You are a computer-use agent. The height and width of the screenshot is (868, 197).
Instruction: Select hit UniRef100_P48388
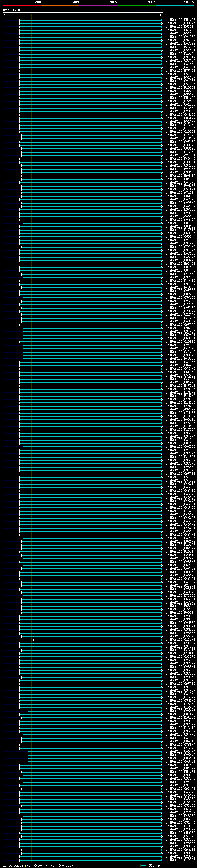180,358
